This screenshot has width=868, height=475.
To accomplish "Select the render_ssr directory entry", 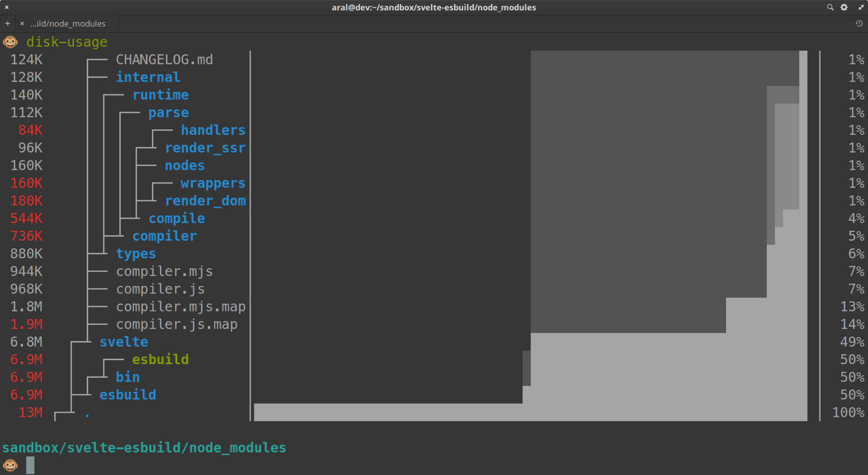I will point(205,148).
